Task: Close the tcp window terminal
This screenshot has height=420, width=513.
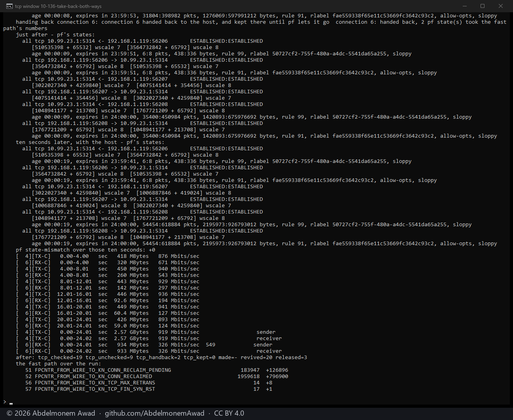Action: click(501, 6)
